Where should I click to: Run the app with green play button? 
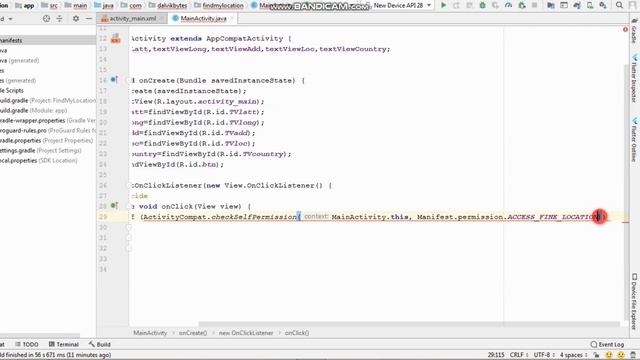pyautogui.click(x=443, y=5)
